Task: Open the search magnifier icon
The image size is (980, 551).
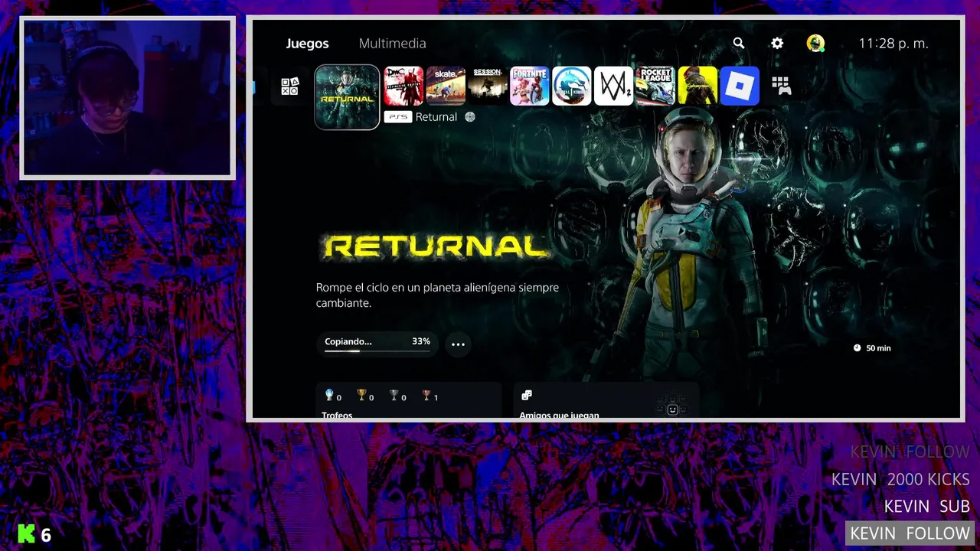Action: click(738, 44)
